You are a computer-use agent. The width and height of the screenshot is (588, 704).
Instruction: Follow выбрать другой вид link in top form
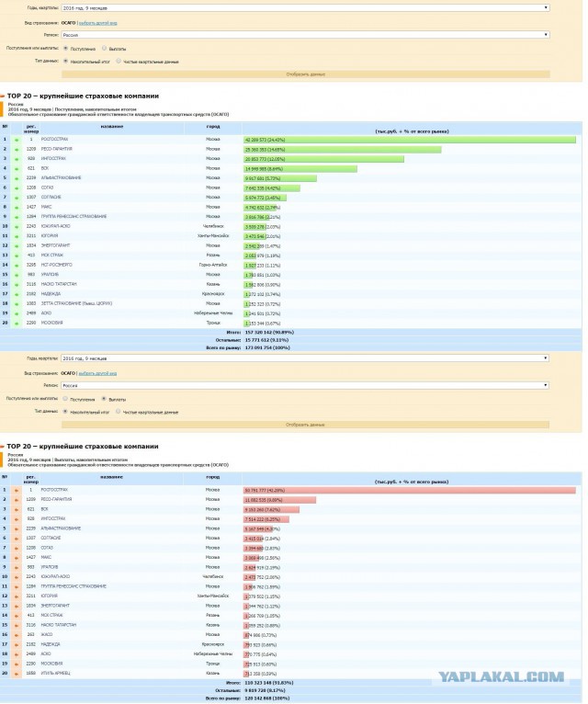(x=98, y=23)
